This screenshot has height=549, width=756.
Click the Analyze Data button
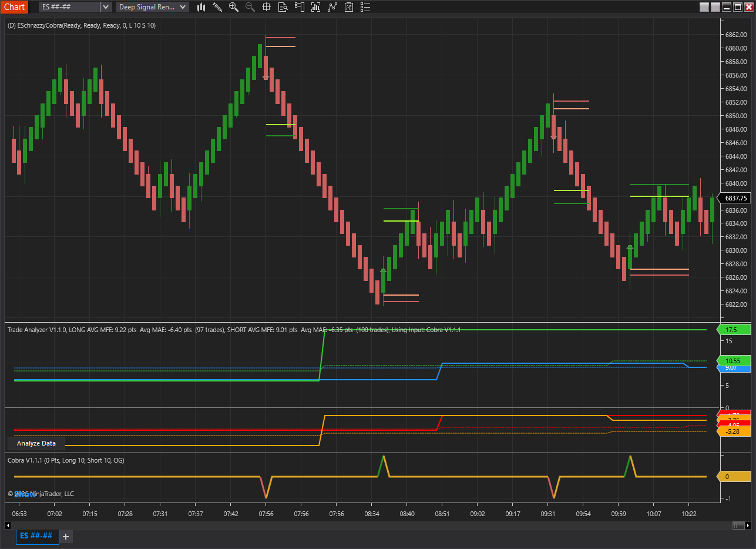click(36, 443)
